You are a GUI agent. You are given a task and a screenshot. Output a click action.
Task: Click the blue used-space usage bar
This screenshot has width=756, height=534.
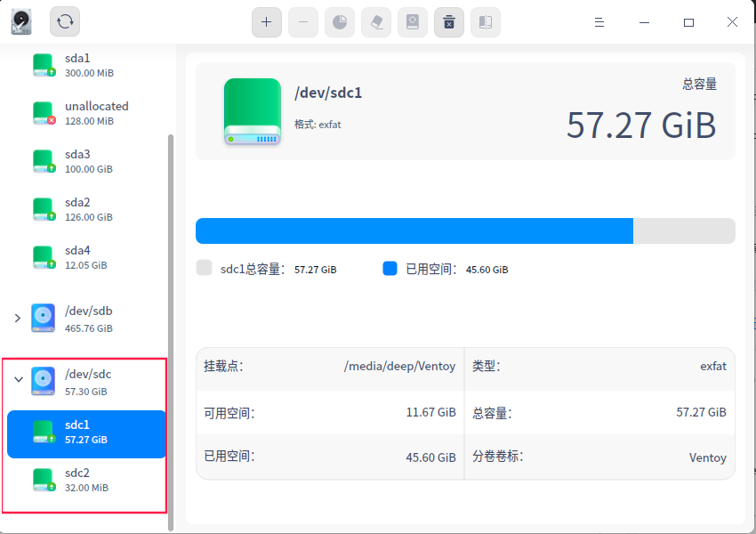click(x=414, y=231)
